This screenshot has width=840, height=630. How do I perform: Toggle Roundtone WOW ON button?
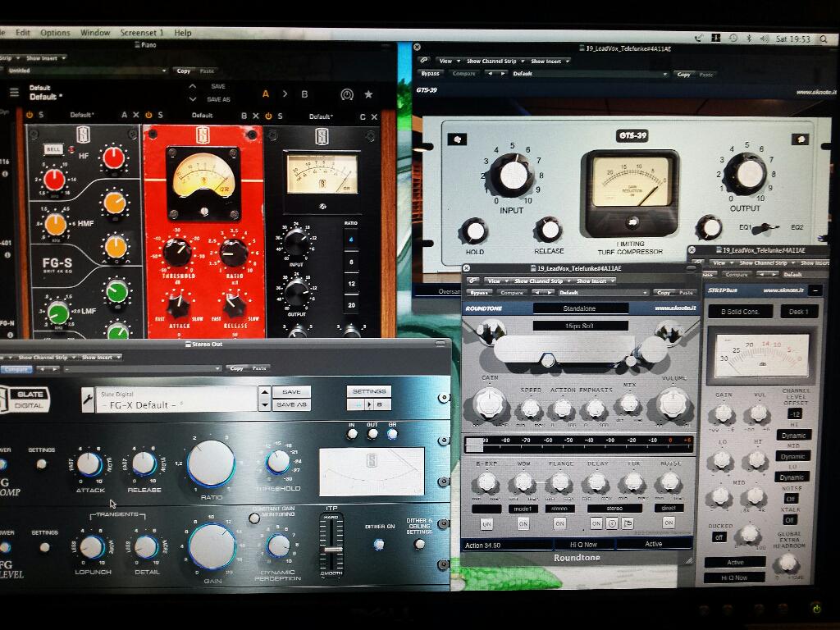point(523,523)
